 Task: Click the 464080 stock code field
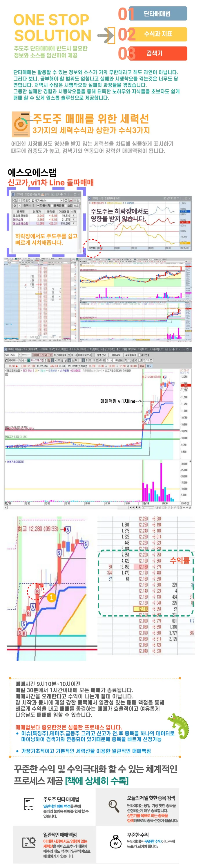[12, 360]
